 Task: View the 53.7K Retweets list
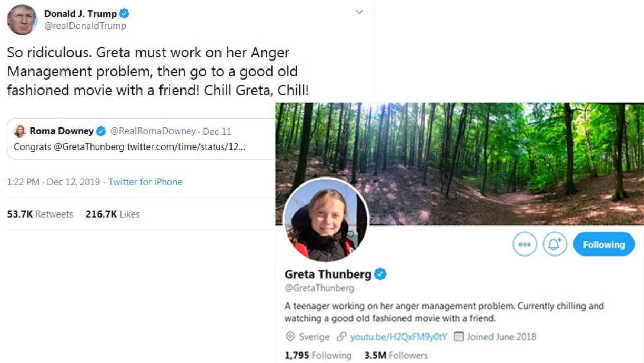[40, 214]
